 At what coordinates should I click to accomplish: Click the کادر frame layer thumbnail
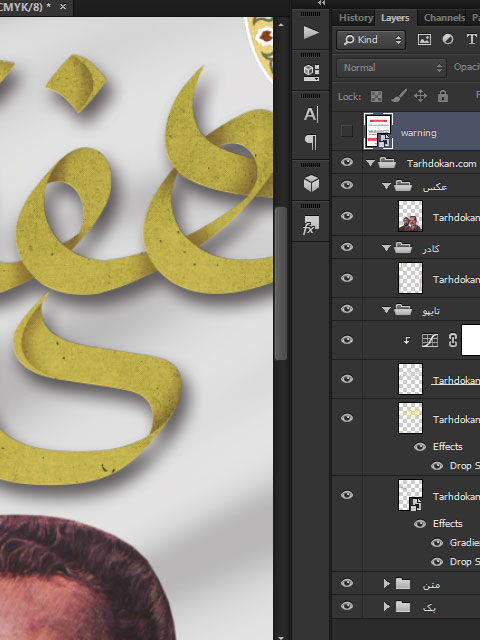pyautogui.click(x=410, y=278)
